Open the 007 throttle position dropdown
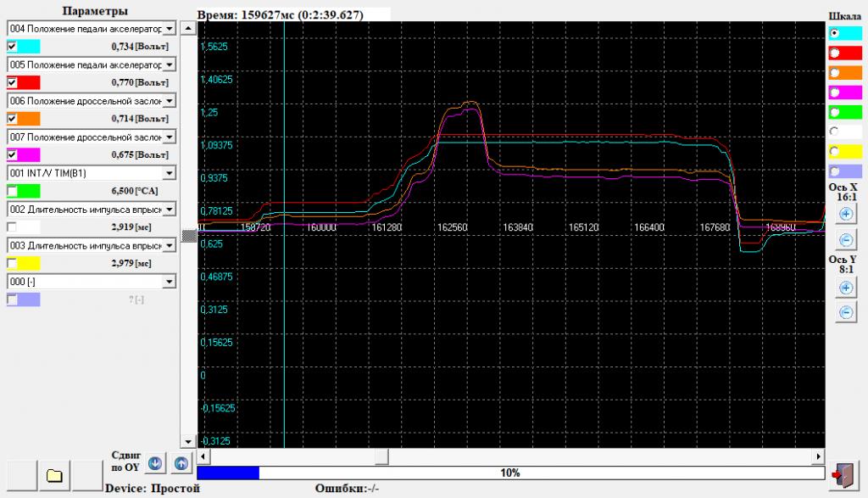 click(170, 137)
